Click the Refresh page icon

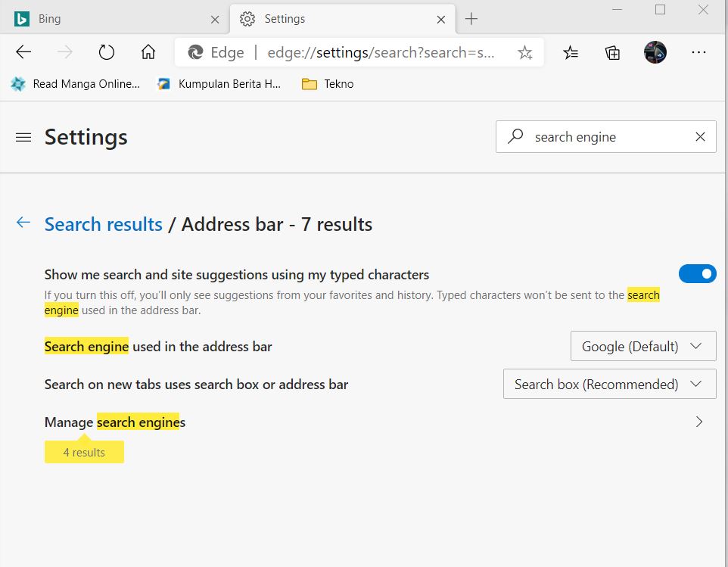tap(106, 52)
